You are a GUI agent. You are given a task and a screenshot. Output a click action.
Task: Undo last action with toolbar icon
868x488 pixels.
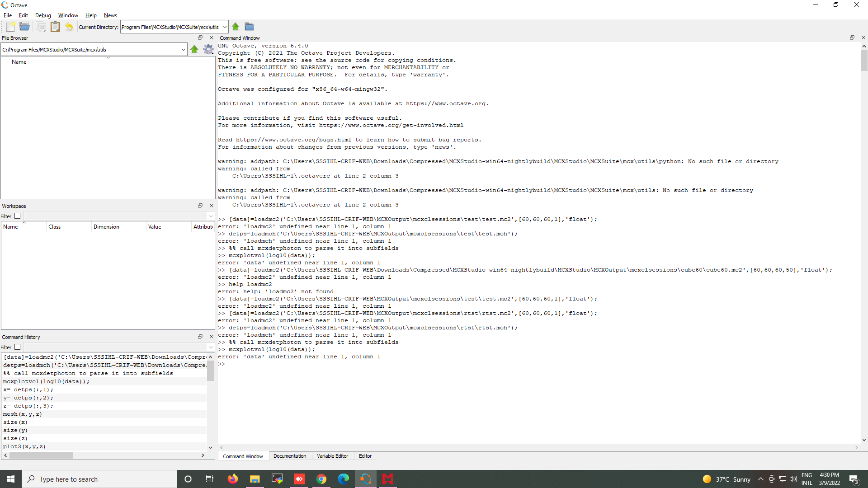click(69, 27)
